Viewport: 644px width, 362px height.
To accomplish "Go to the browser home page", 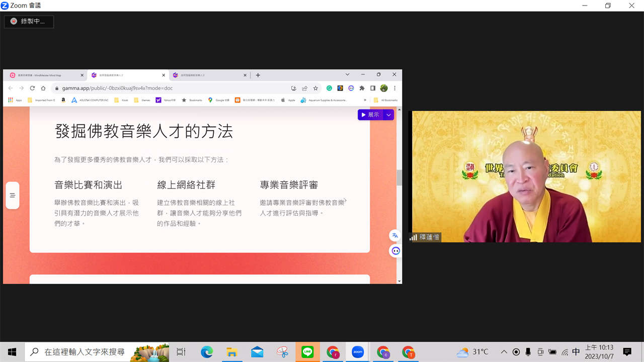I will [43, 88].
